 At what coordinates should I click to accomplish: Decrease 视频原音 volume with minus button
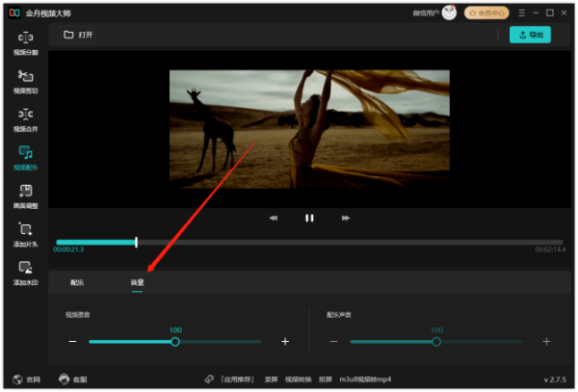click(x=72, y=342)
